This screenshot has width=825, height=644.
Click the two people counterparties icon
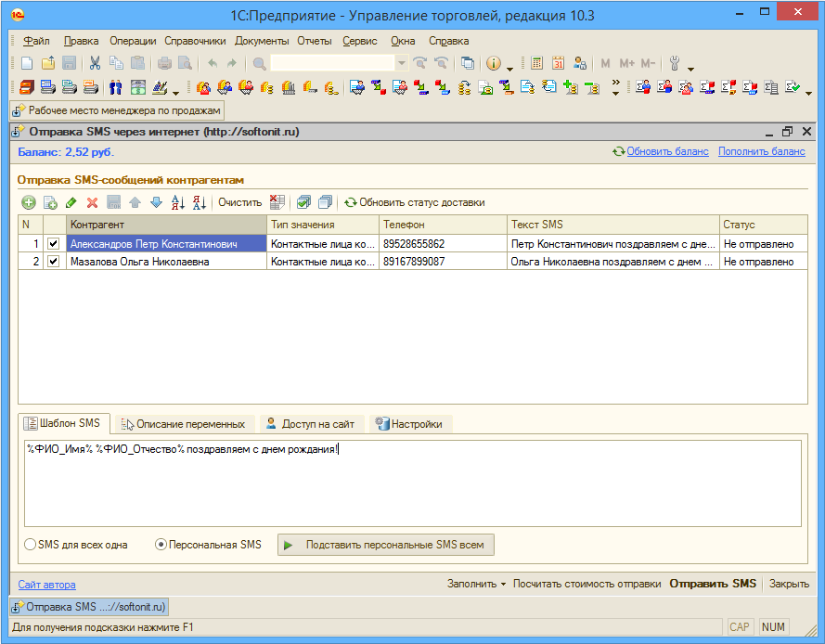(x=116, y=87)
